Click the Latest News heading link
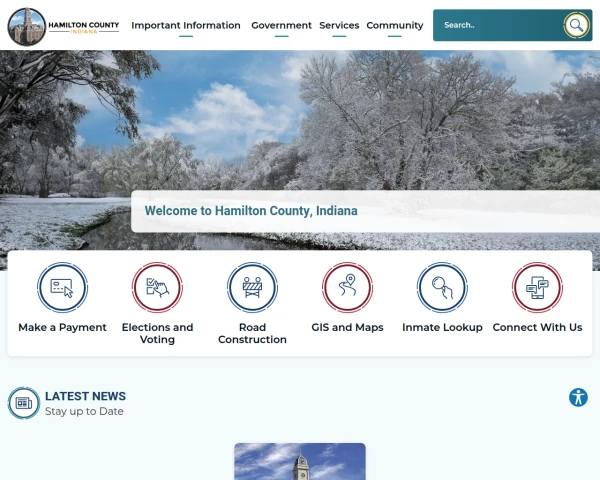This screenshot has height=480, width=600. click(85, 396)
